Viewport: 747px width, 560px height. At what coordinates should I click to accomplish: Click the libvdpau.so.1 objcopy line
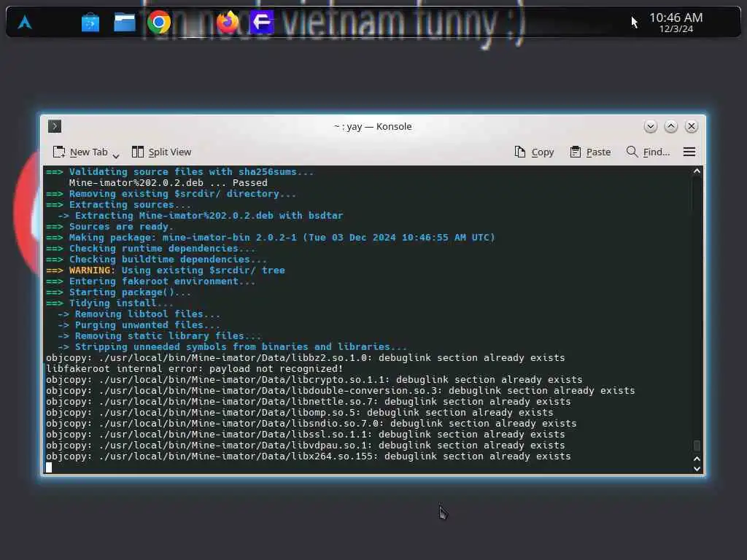(x=306, y=446)
